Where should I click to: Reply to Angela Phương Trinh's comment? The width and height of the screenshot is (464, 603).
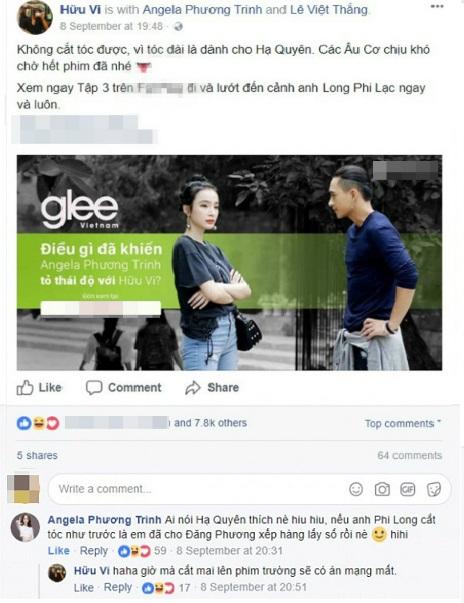94,551
